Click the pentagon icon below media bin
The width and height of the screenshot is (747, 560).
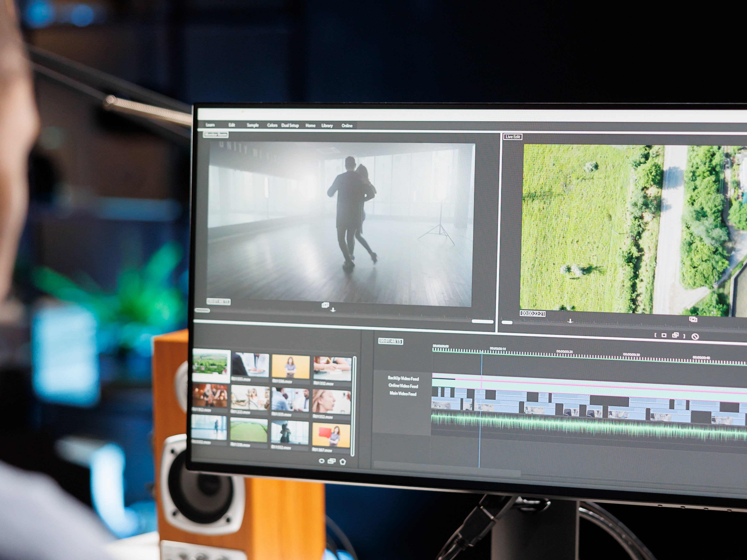pyautogui.click(x=343, y=461)
